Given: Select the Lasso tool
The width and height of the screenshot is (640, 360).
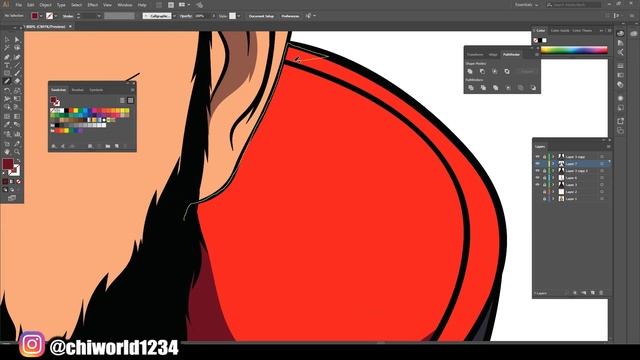Looking at the screenshot, I should coord(17,48).
